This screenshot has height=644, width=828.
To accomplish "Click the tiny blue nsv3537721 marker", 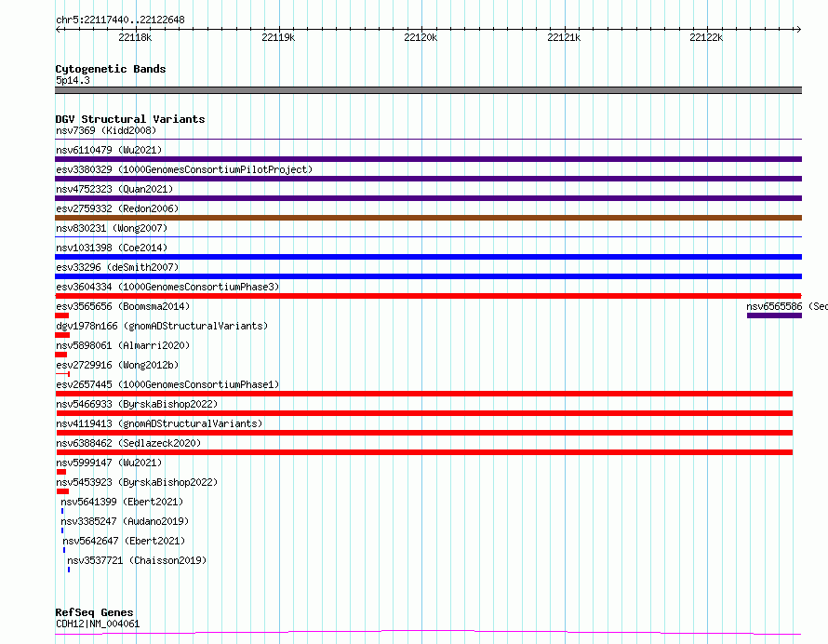I will point(69,570).
